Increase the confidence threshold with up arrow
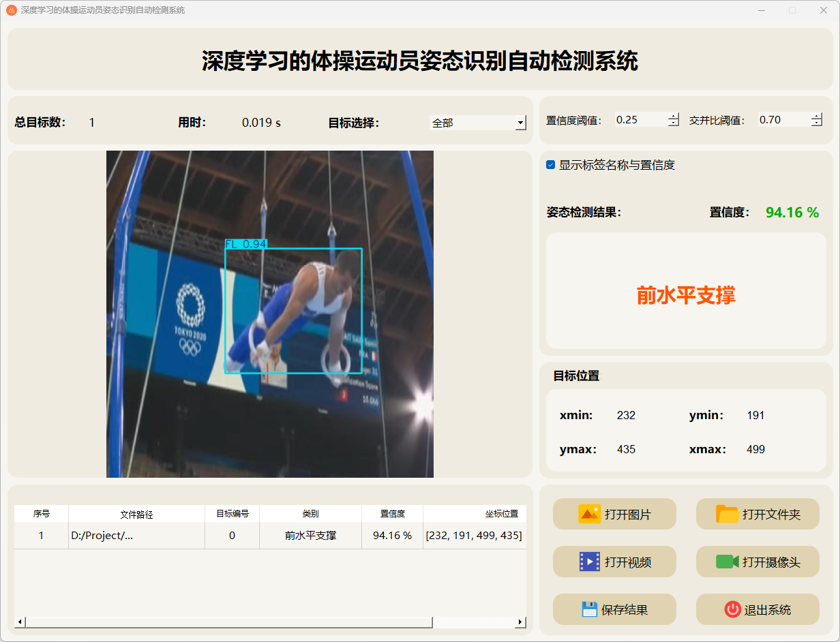Viewport: 840px width, 642px height. 674,116
